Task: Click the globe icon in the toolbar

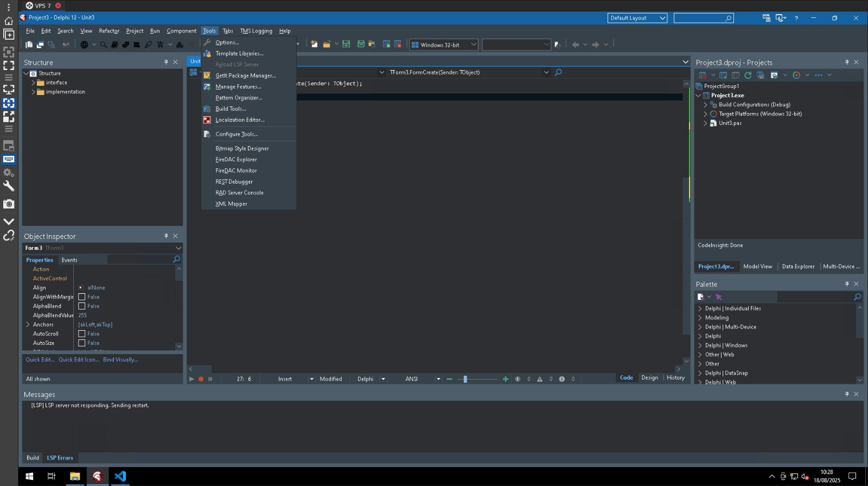Action: [84, 45]
